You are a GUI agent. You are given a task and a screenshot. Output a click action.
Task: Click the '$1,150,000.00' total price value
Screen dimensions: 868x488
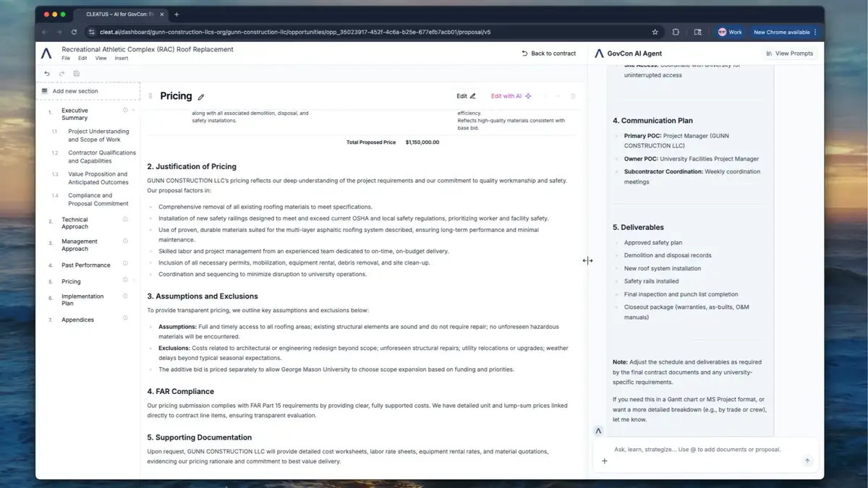pos(422,142)
